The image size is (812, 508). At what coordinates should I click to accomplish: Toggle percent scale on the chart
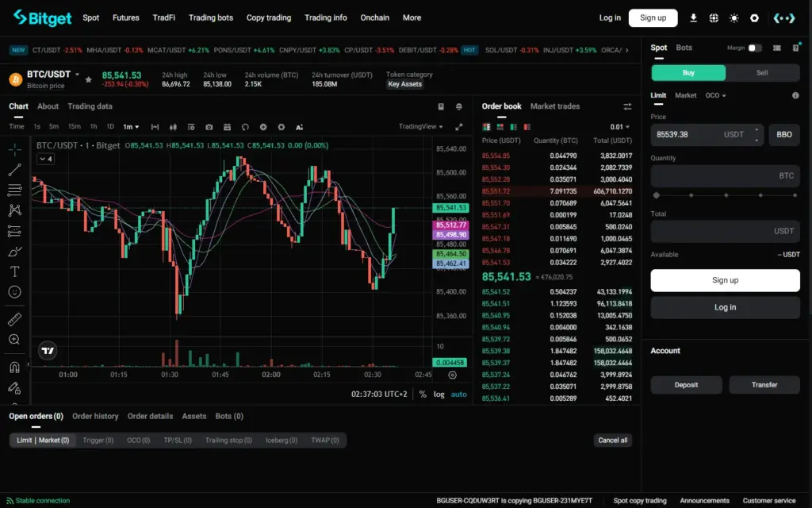(423, 394)
